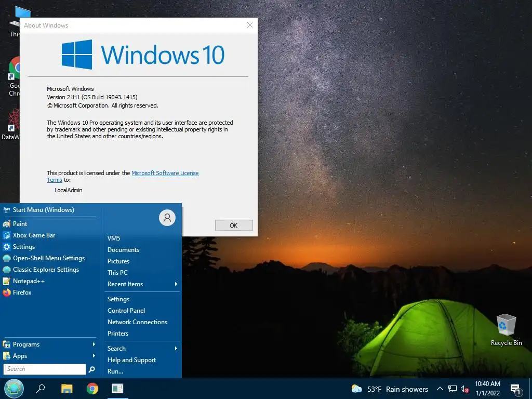Click the Settings gear icon in left column
Viewport: 532px width, 399px height.
click(x=6, y=247)
